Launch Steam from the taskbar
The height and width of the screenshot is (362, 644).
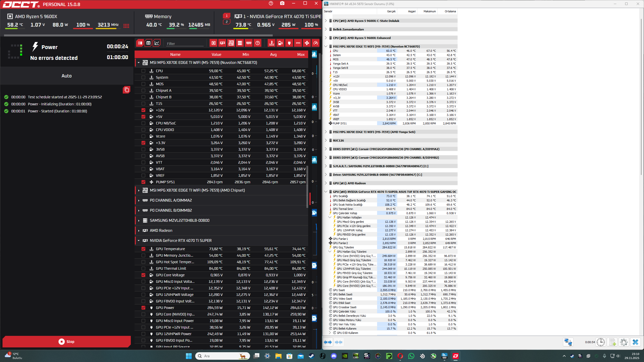pos(312,356)
